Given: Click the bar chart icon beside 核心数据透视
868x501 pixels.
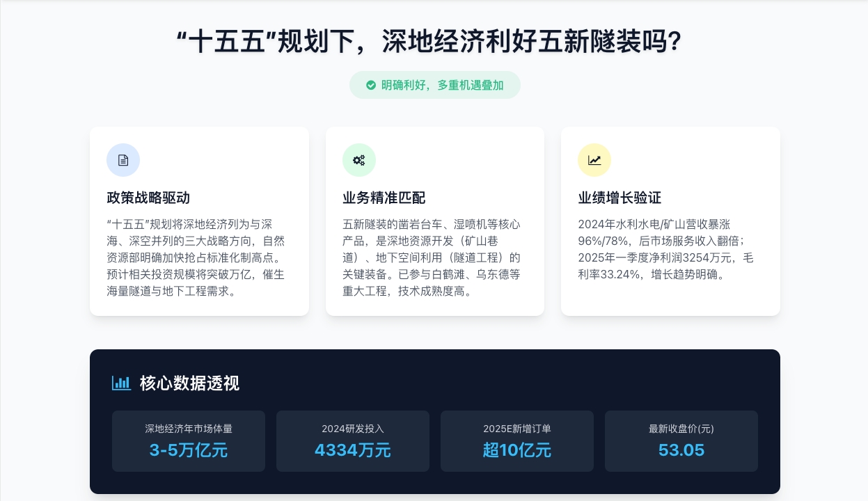Looking at the screenshot, I should point(121,383).
